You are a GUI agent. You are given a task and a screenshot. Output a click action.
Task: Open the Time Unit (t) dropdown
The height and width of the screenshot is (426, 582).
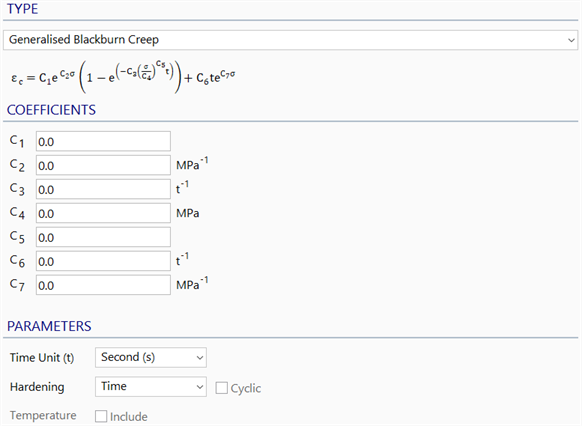pos(151,357)
